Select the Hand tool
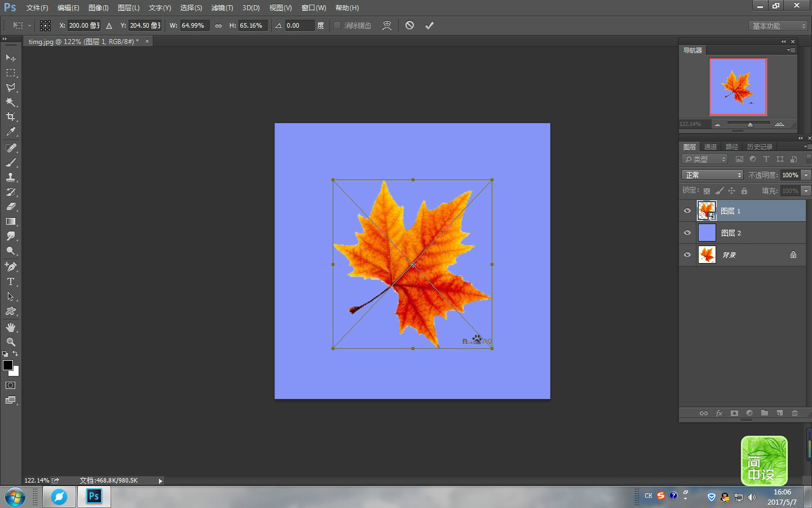Image resolution: width=812 pixels, height=508 pixels. click(11, 327)
